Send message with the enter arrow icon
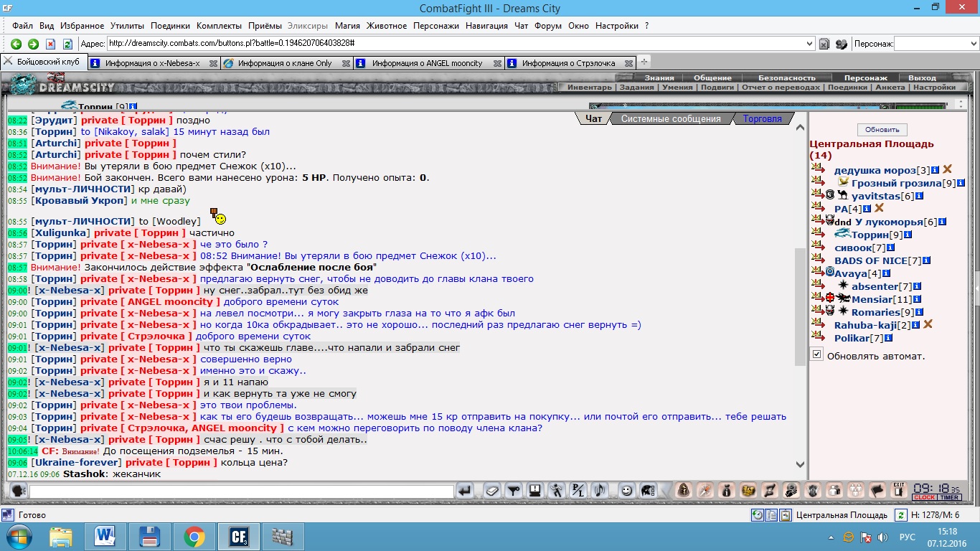 coord(465,491)
